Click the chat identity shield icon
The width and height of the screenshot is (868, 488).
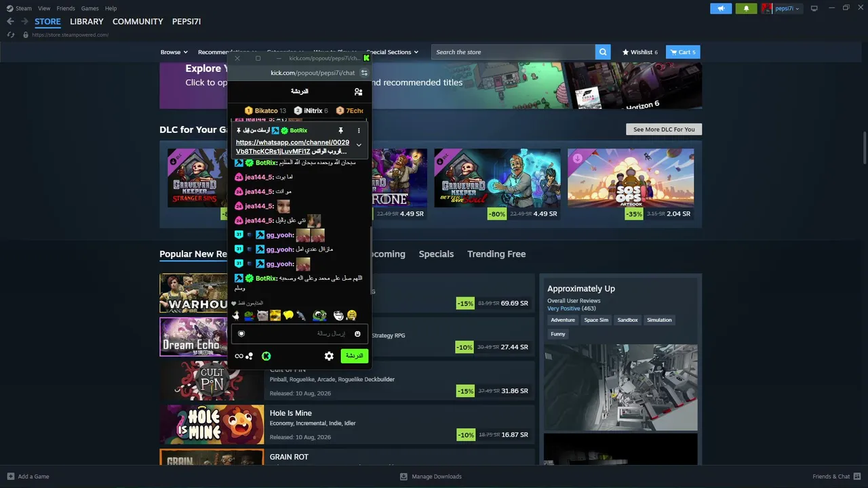tap(241, 333)
